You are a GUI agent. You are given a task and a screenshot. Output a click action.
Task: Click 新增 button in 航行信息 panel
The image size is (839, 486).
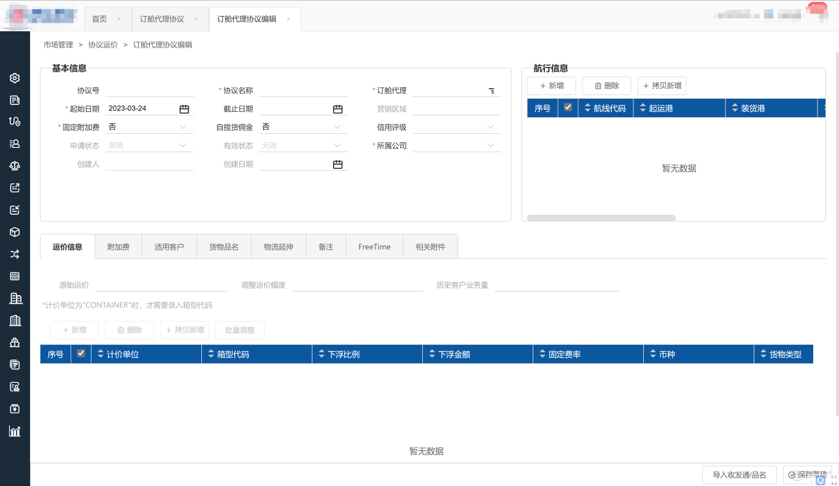[551, 86]
